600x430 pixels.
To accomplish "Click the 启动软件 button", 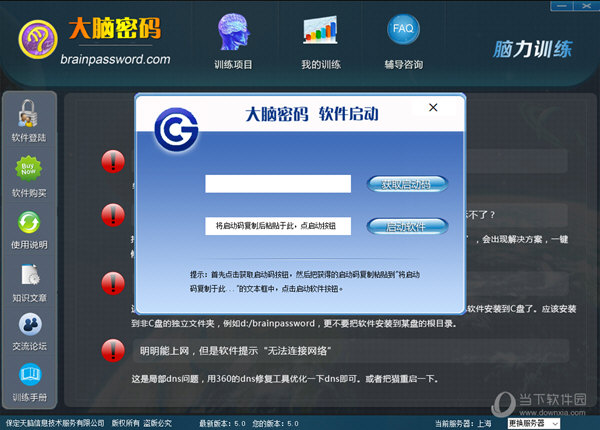I will click(x=407, y=226).
